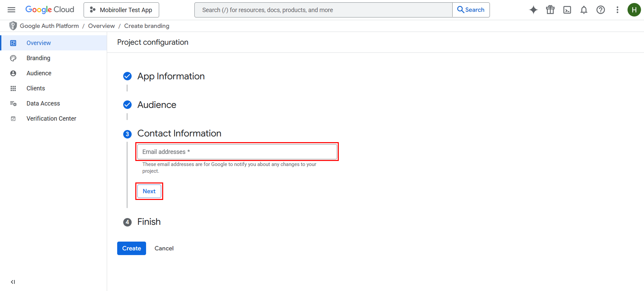Viewport: 644px width, 291px height.
Task: Open Verification Center in the sidebar
Action: click(x=54, y=119)
